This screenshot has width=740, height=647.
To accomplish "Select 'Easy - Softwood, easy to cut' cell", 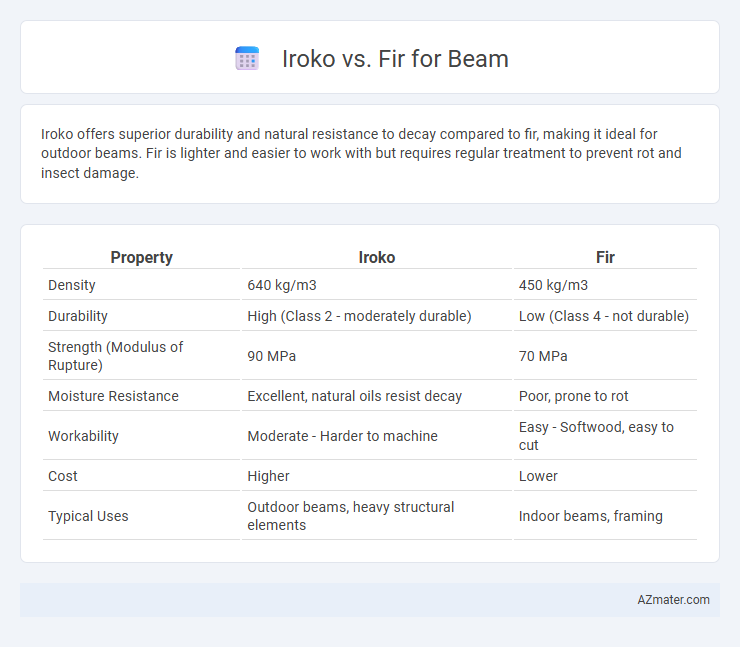I will pos(596,436).
